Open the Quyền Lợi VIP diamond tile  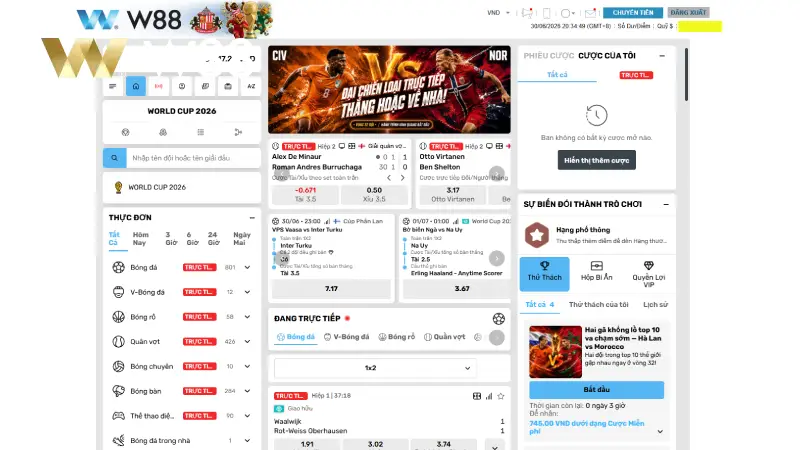648,274
